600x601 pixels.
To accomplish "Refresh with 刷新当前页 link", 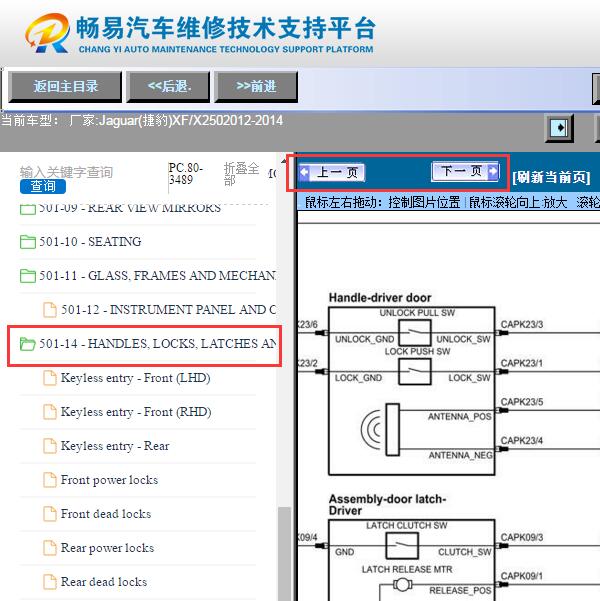I will coord(551,177).
